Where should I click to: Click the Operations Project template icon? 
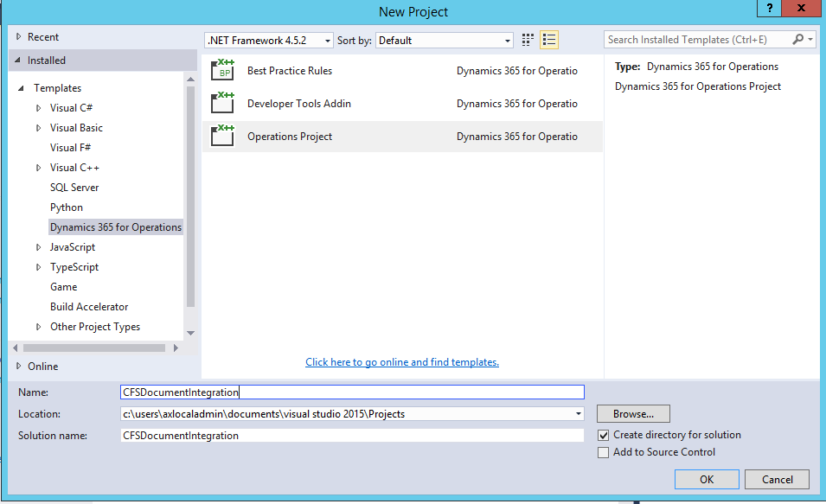pyautogui.click(x=222, y=136)
